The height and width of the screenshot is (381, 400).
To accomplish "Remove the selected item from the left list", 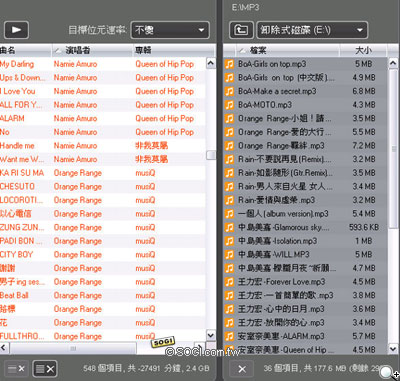I will tap(16, 369).
